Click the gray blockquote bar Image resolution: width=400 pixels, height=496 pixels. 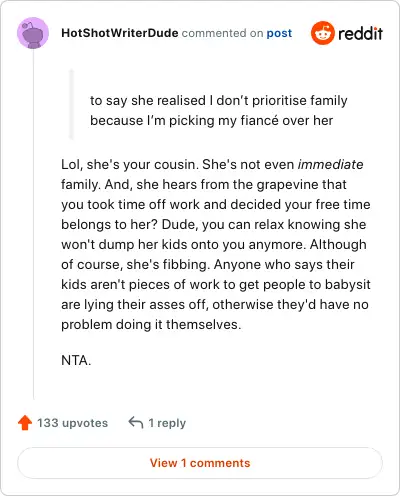pyautogui.click(x=71, y=104)
